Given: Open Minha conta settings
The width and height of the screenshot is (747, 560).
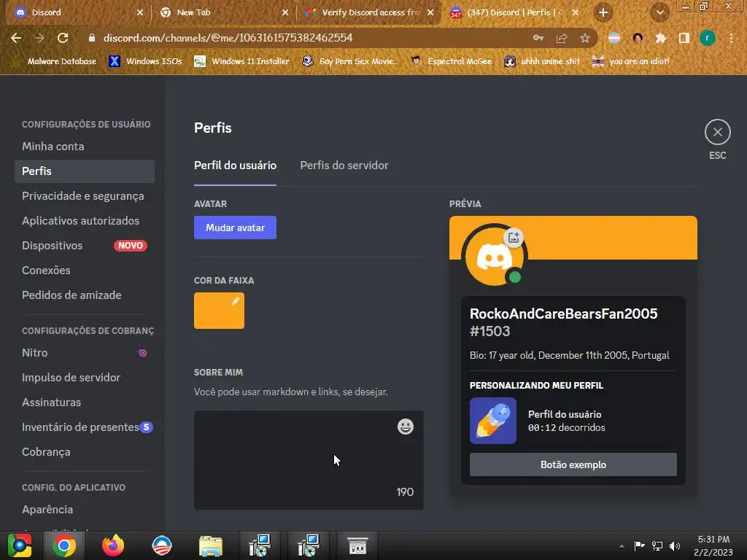Looking at the screenshot, I should tap(85, 146).
